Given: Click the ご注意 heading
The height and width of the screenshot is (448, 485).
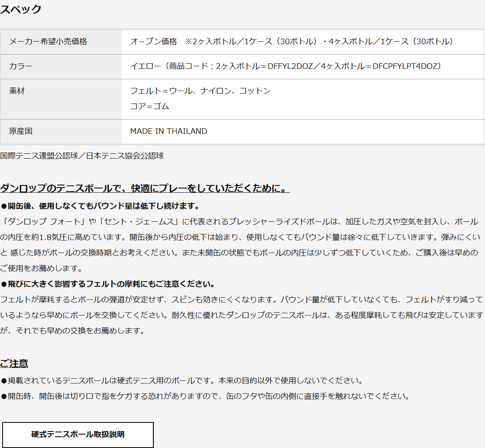Looking at the screenshot, I should [x=14, y=363].
